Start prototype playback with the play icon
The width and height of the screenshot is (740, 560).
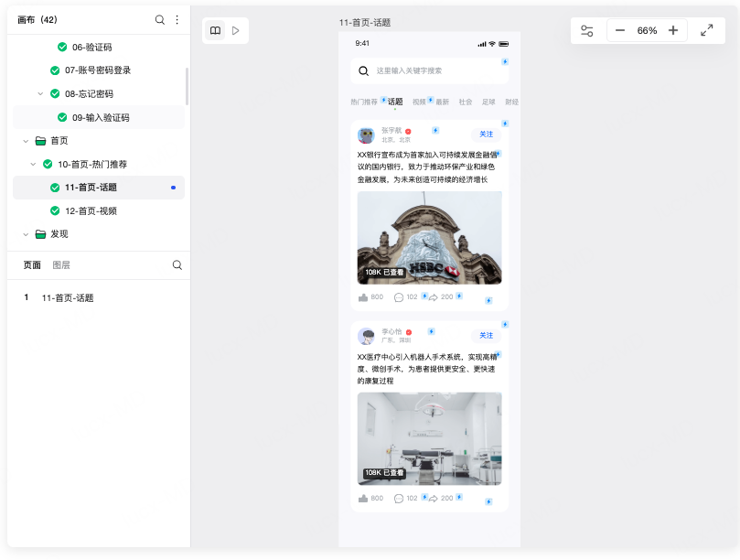click(235, 31)
